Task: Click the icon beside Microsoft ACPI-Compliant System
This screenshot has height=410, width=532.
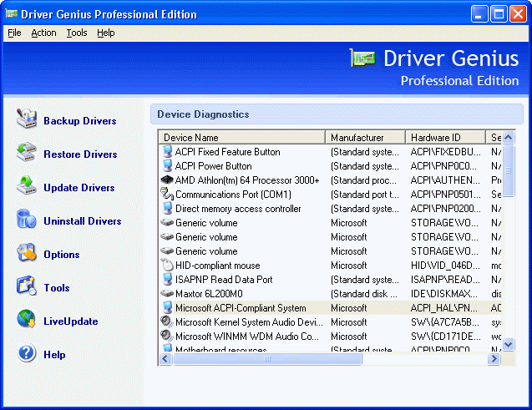Action: 167,307
